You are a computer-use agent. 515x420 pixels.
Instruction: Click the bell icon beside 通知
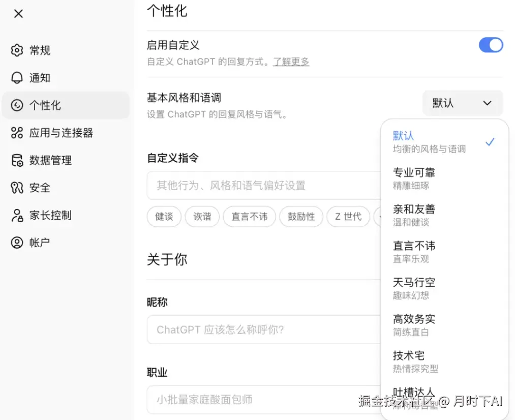coord(17,78)
